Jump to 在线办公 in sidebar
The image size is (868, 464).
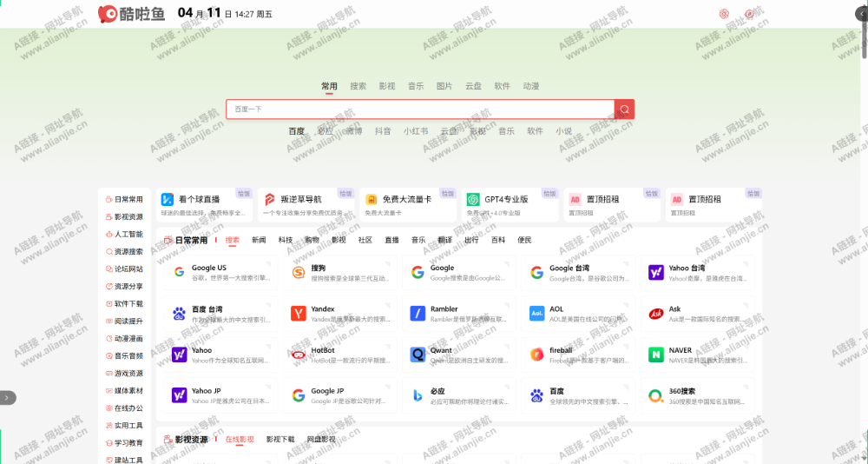pyautogui.click(x=124, y=408)
